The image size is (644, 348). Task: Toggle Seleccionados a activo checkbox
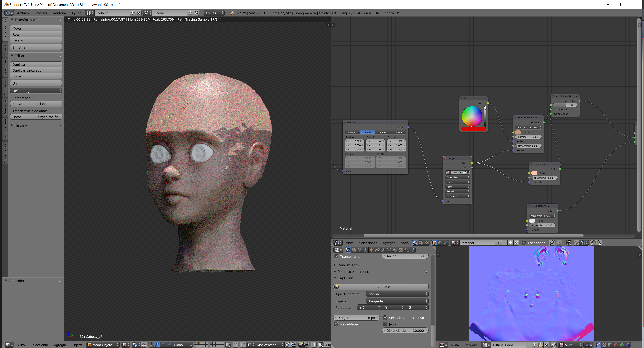(x=385, y=317)
